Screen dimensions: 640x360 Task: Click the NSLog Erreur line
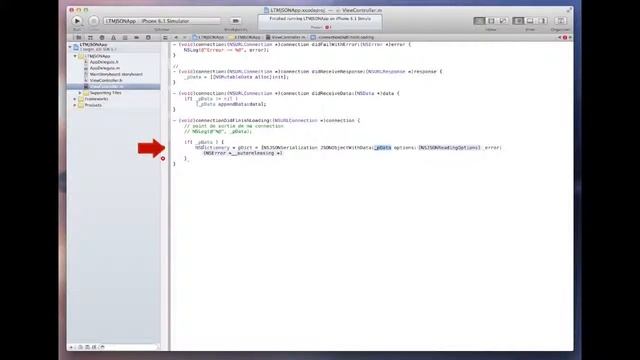pos(226,50)
